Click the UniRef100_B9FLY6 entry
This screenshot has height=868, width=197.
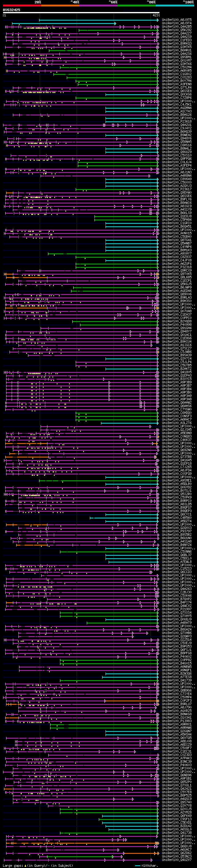[x=177, y=200]
